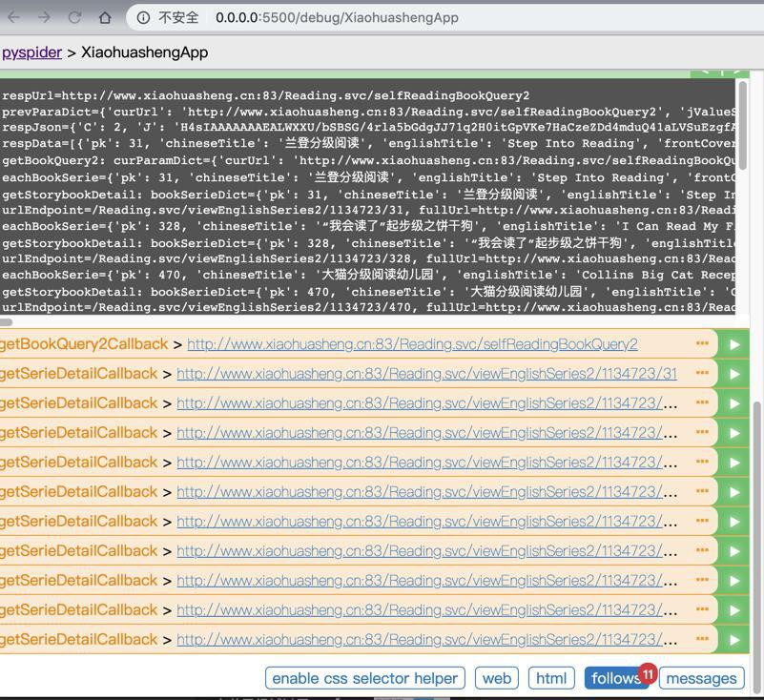Image resolution: width=764 pixels, height=700 pixels.
Task: Open the viewEnglishSeries2/1134723/31 URL link
Action: 426,374
